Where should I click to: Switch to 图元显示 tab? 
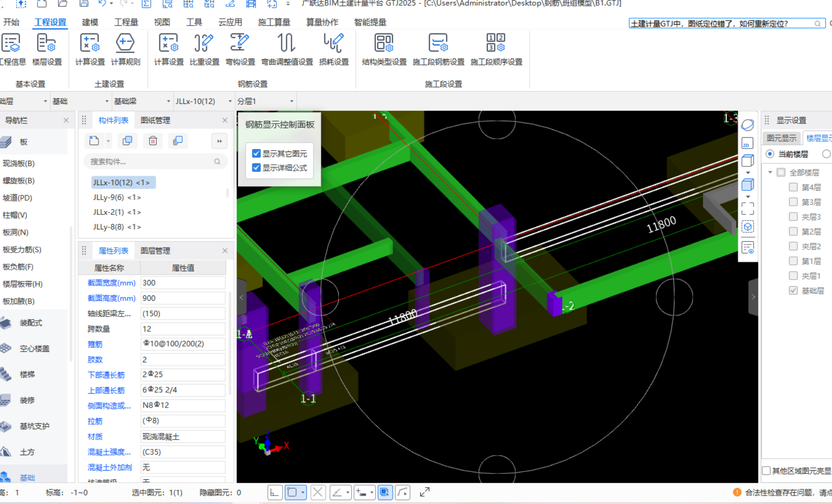pyautogui.click(x=781, y=138)
